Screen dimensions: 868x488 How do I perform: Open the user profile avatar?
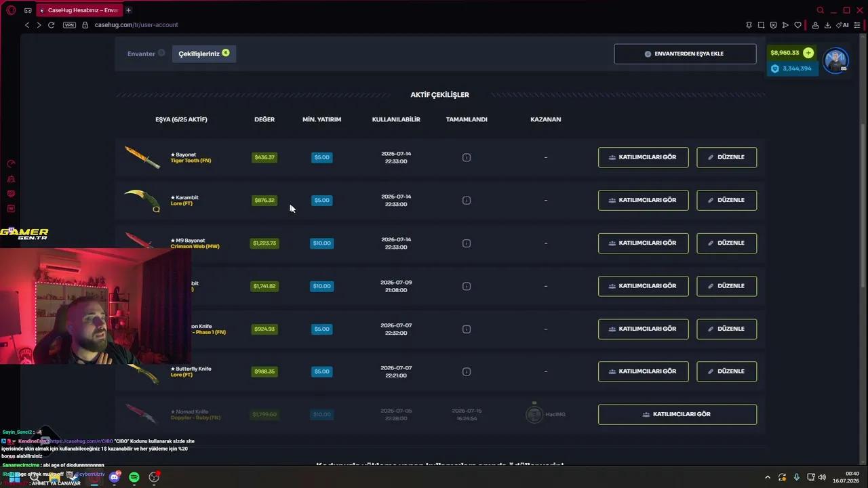tap(835, 60)
